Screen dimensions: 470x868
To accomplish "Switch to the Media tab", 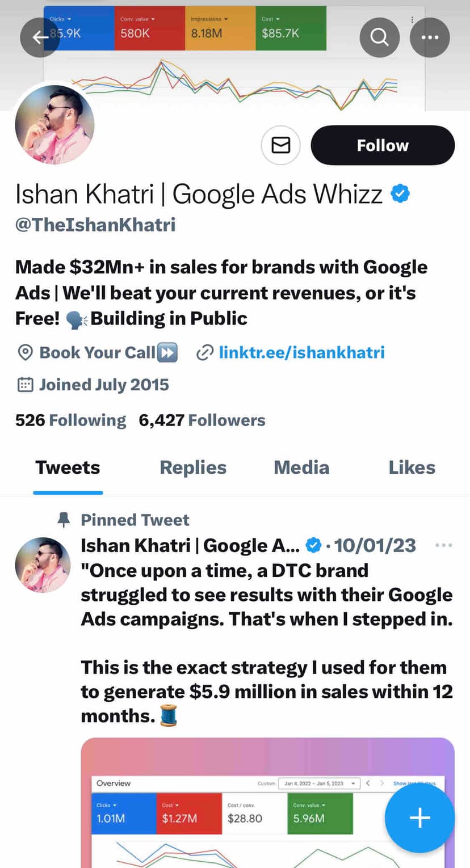I will [x=301, y=467].
